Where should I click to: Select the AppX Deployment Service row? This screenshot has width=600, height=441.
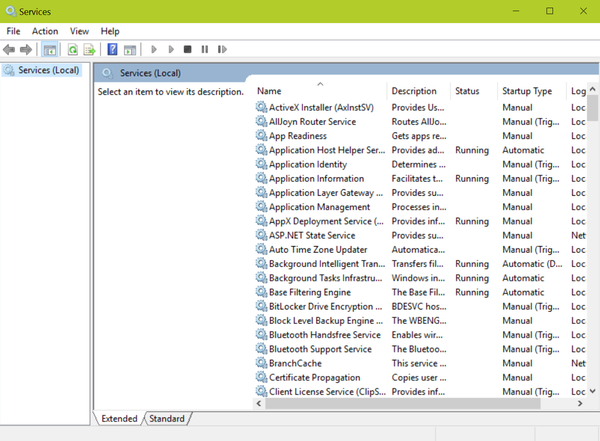click(420, 220)
